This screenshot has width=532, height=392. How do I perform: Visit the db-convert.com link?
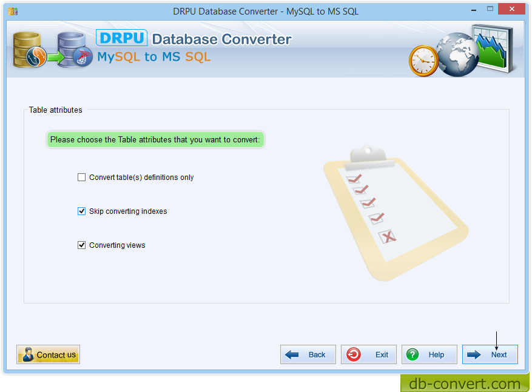pyautogui.click(x=465, y=384)
